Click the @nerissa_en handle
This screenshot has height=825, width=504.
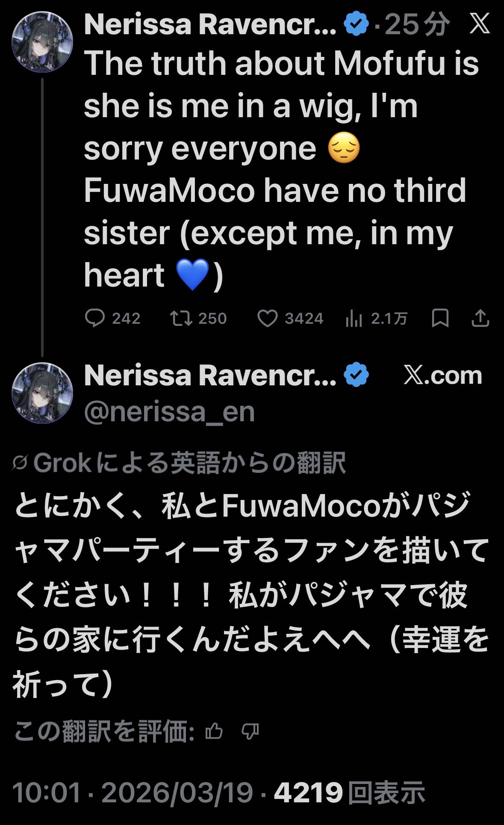pos(169,412)
